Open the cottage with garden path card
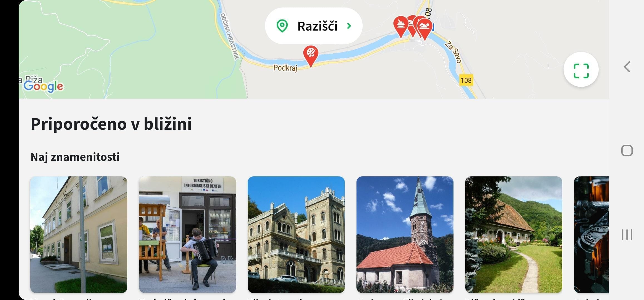 coord(514,234)
